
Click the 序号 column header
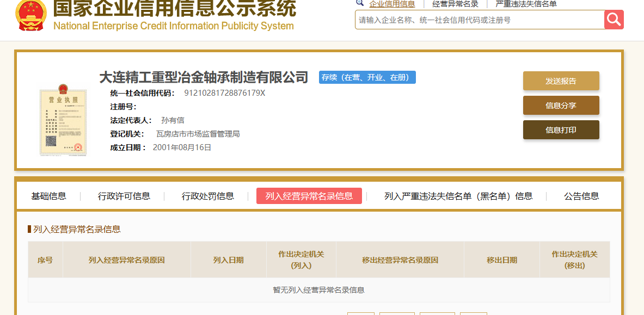[45, 260]
